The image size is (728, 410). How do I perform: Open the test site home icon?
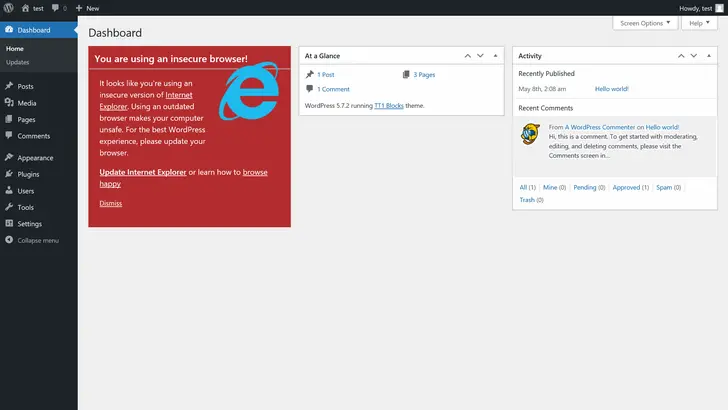[x=26, y=8]
